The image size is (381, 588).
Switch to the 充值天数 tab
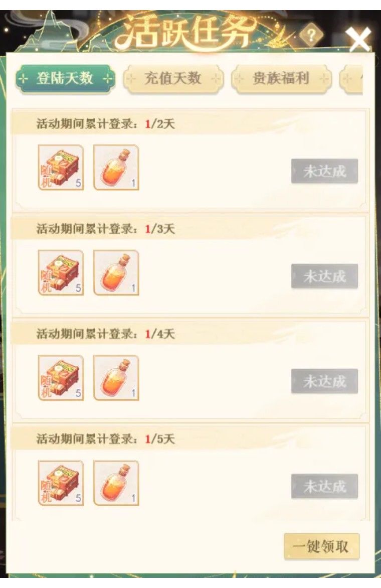click(173, 78)
